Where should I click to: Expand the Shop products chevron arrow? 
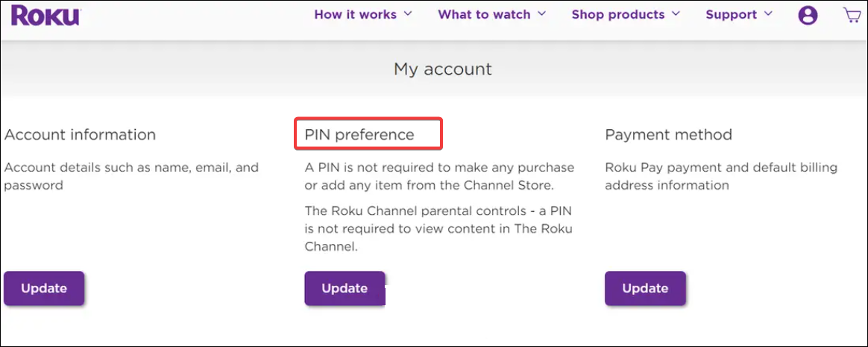tap(676, 13)
